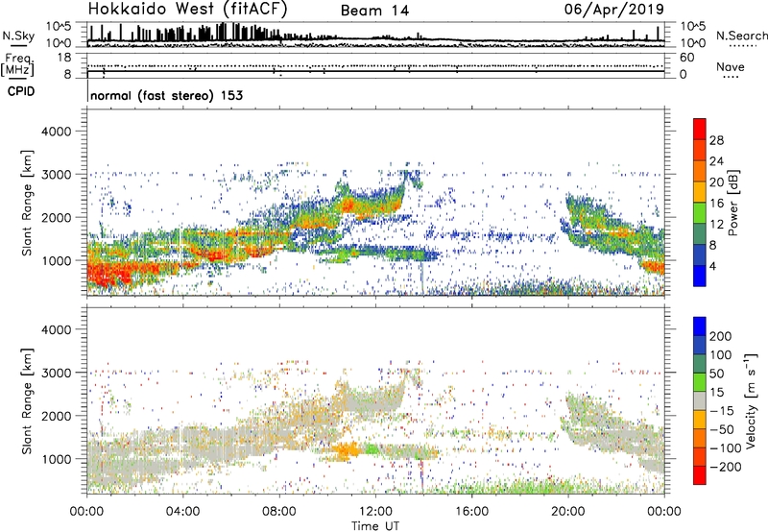Click the 'N.Sky' legend label

[x=18, y=36]
